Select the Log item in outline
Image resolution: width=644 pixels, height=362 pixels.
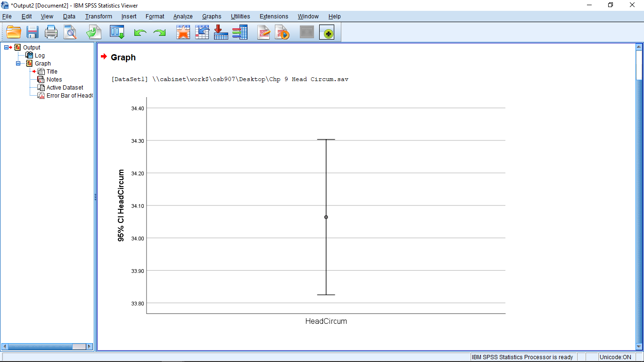coord(40,56)
